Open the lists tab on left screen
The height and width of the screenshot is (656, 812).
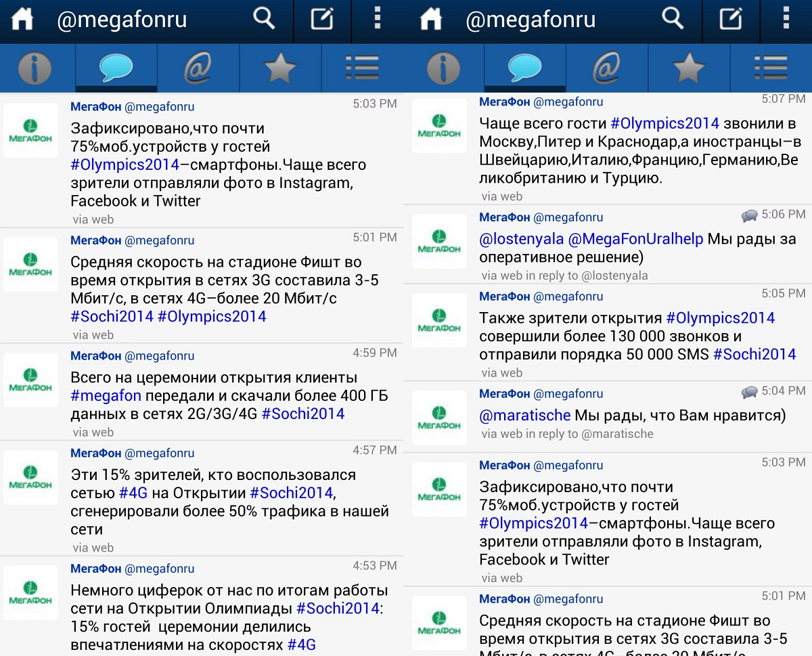362,68
